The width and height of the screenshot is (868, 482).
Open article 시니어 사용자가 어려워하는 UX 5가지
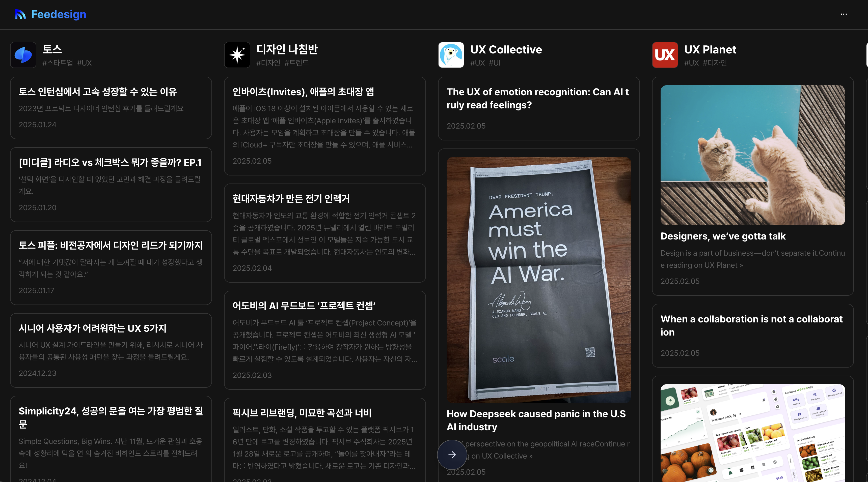pyautogui.click(x=92, y=328)
